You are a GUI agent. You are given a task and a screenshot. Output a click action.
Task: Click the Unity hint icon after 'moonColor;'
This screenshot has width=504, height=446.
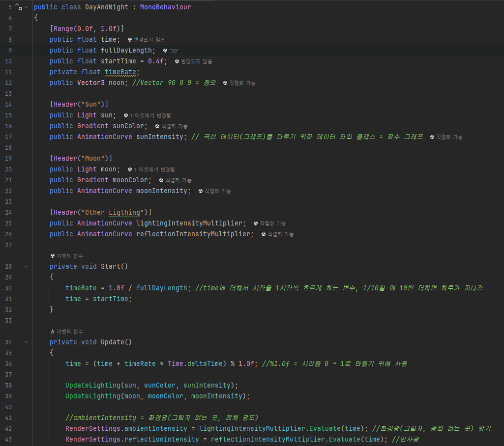pos(161,180)
